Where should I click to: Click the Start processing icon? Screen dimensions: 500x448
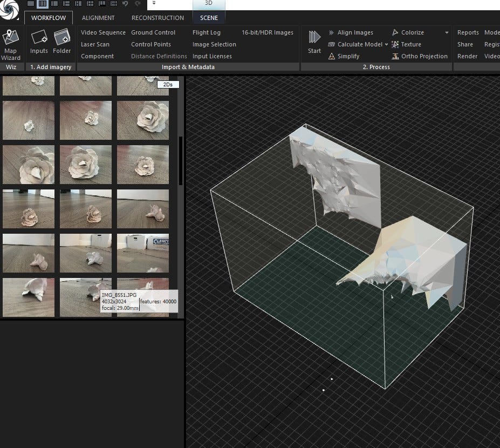click(314, 42)
